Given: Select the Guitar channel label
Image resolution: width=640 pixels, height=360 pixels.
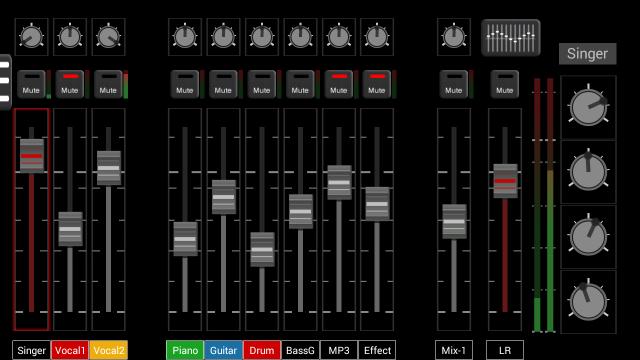Looking at the screenshot, I should tap(223, 350).
